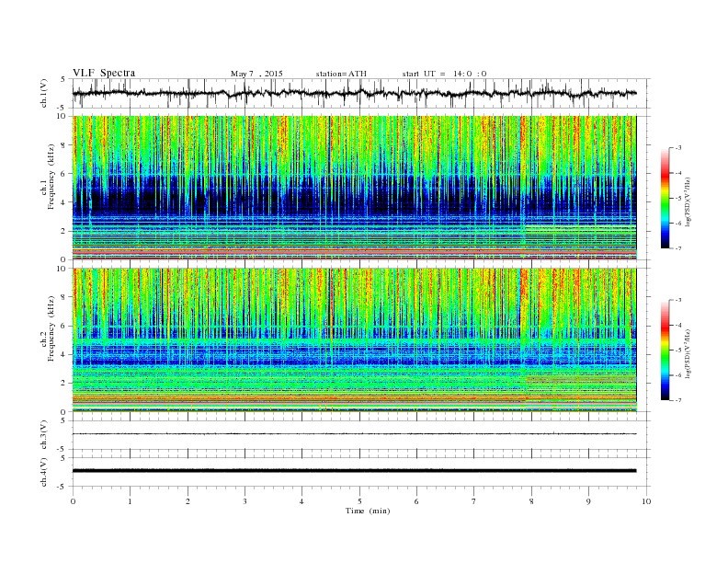The width and height of the screenshot is (728, 563).
Task: Click the thick ch.4 voltage trace
Action: coord(354,471)
